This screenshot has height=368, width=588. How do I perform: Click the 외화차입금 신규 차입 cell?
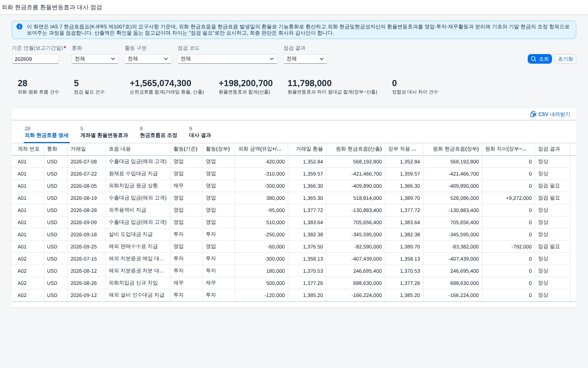[138, 283]
